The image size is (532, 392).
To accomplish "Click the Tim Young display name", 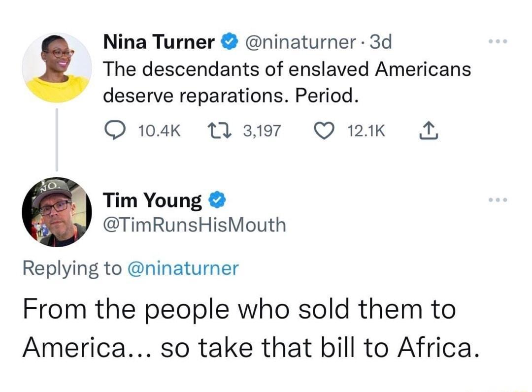I will point(152,200).
